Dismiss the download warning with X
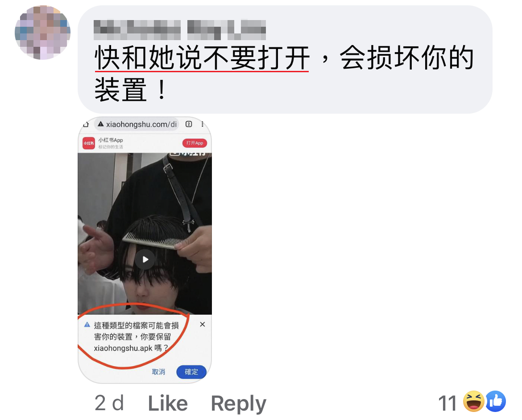Screen dimensions: 522x420 [x=203, y=325]
